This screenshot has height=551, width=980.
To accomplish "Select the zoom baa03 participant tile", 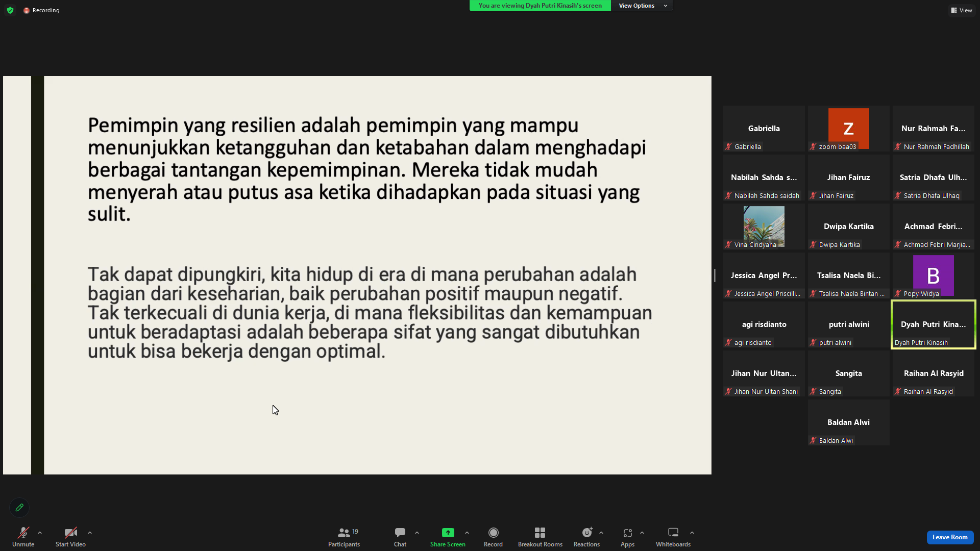I will pos(849,129).
